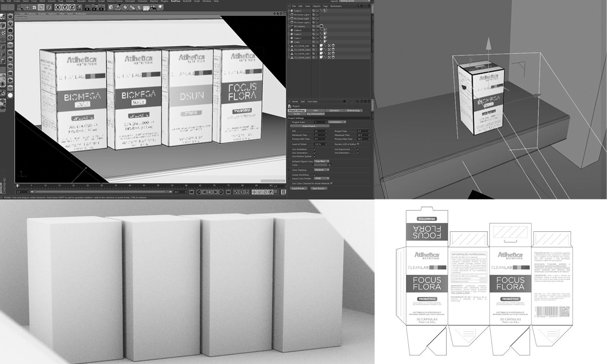Screen dimensions: 607x364
Task: Disable Use Deformers option
Action: [358, 153]
